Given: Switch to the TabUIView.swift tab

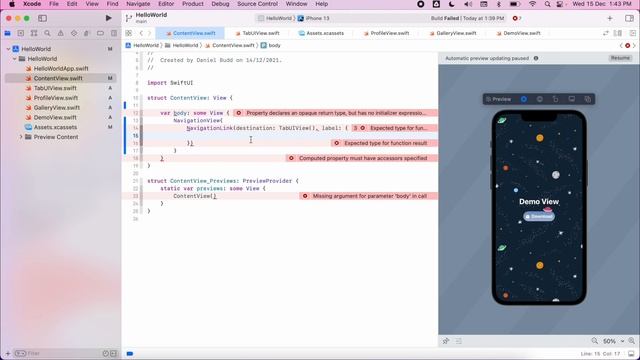Looking at the screenshot, I should point(258,33).
